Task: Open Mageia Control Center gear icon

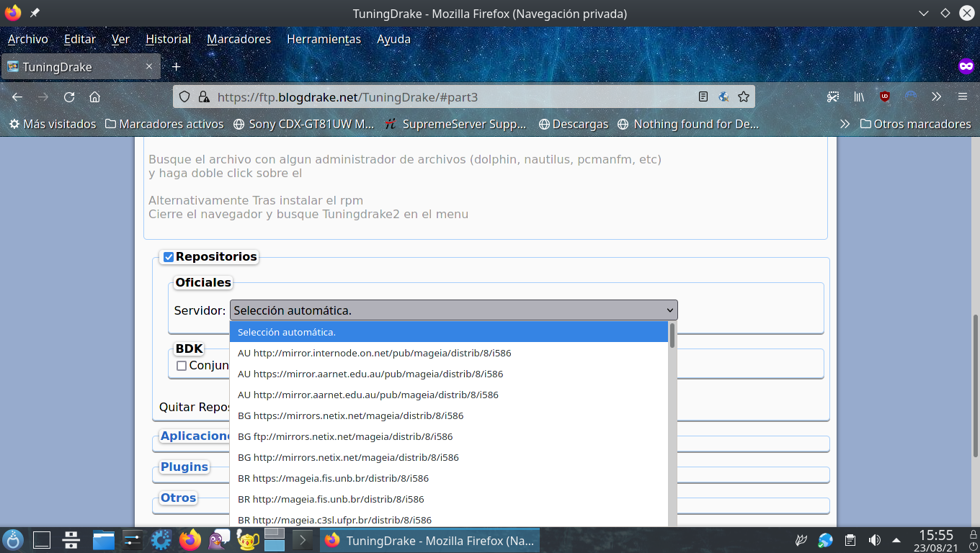Action: 161,540
